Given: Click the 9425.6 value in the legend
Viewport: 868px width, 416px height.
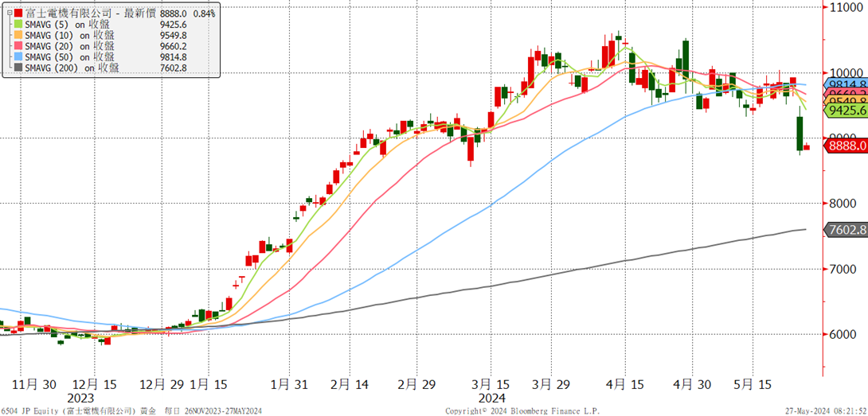Looking at the screenshot, I should click(172, 24).
